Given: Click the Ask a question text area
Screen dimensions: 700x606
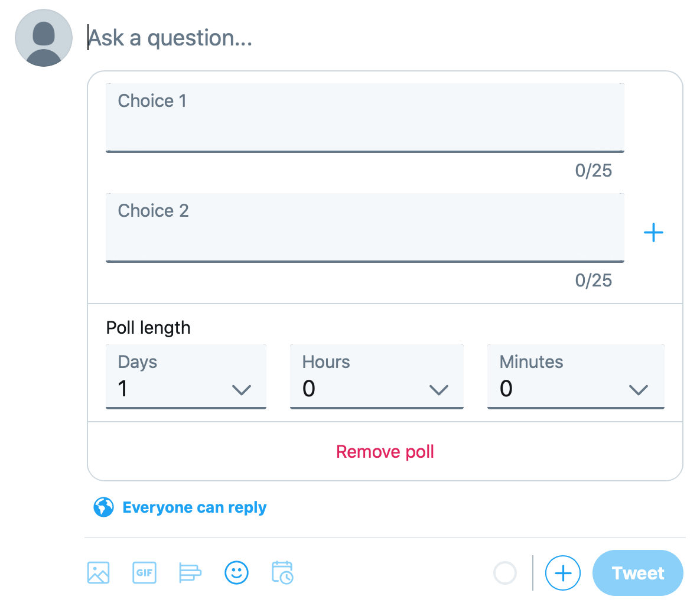Looking at the screenshot, I should pos(384,38).
